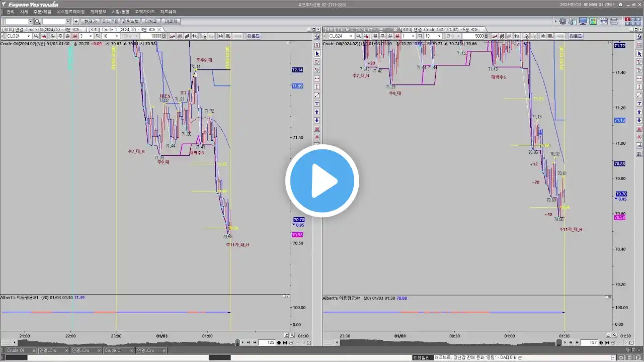Open the 주문/체결 menu
The image size is (644, 362).
[x=42, y=12]
